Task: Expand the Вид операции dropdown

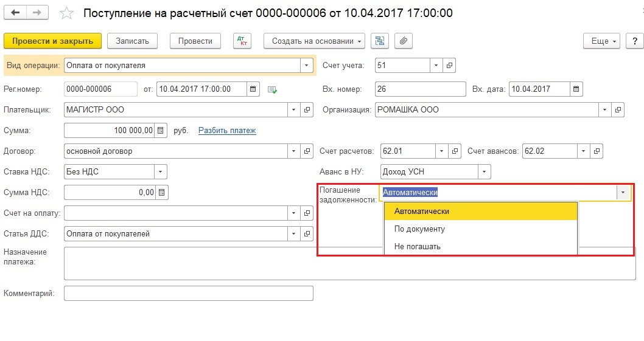Action: 306,65
